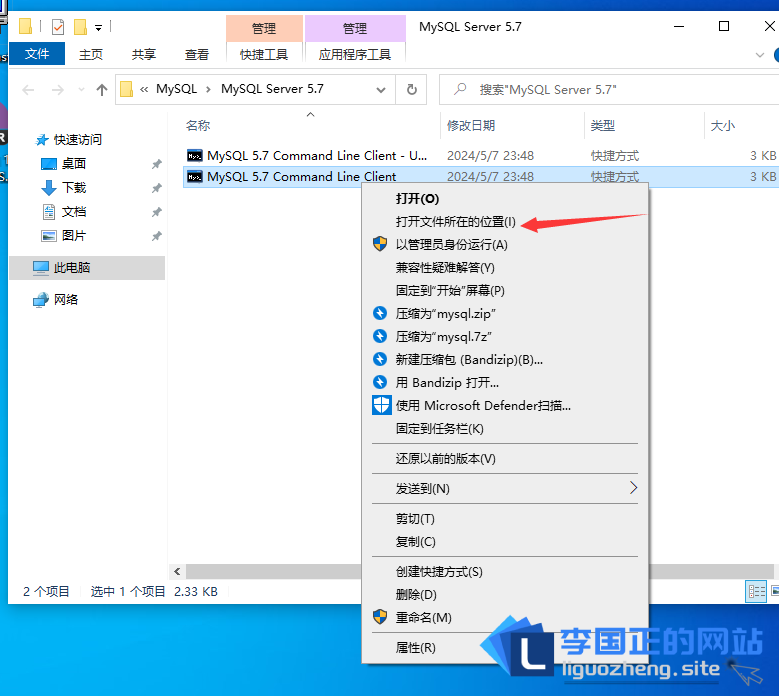Viewport: 779px width, 696px height.
Task: Open 桌面 in quick access
Action: point(74,163)
